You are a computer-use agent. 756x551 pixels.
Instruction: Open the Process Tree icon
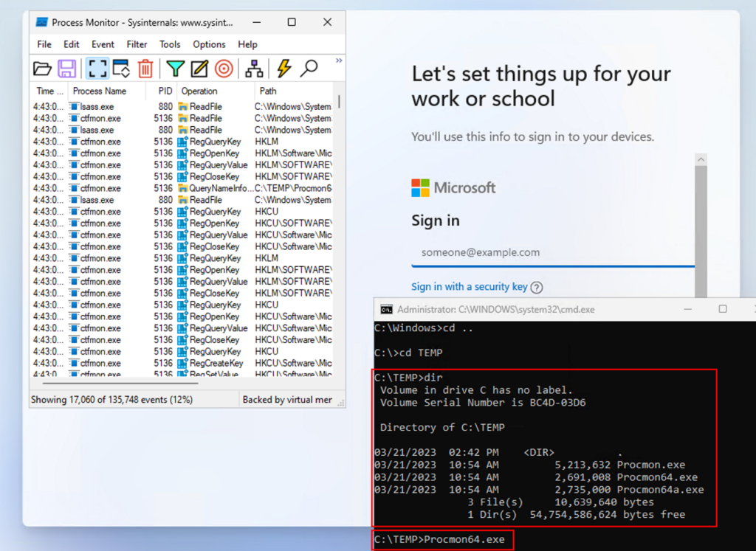tap(254, 69)
